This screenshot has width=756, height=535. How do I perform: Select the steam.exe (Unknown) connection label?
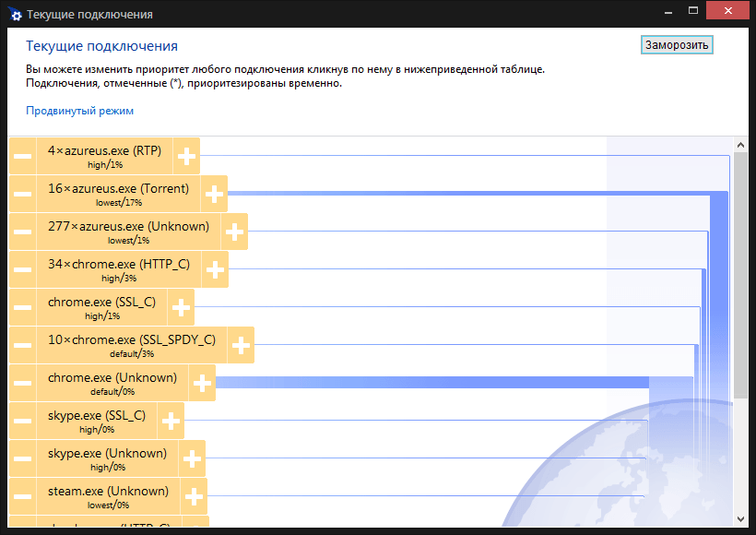pos(109,496)
